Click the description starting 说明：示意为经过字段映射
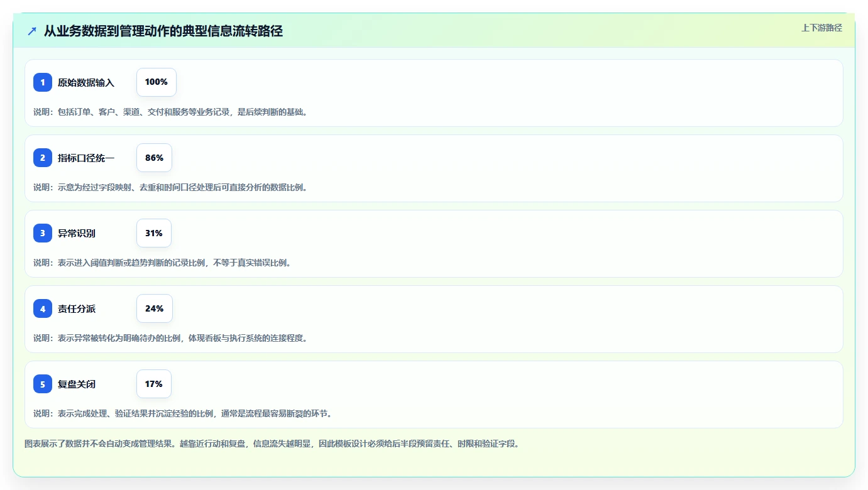This screenshot has width=868, height=490. click(x=170, y=187)
